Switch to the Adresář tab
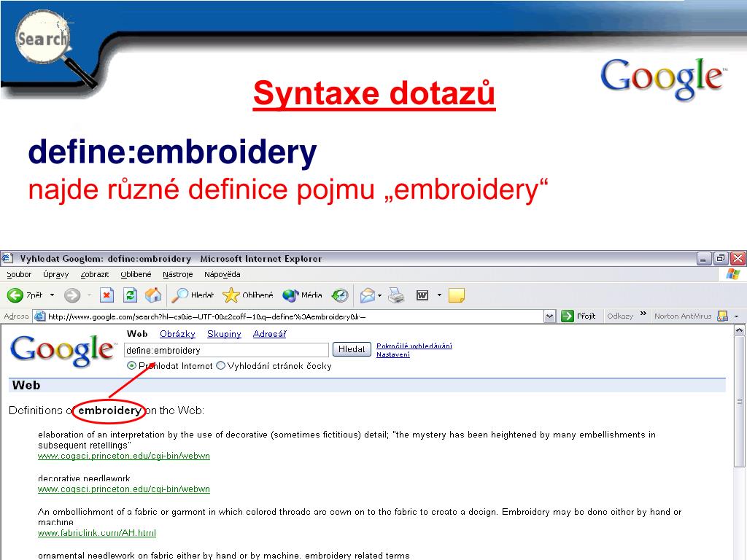Screen dimensions: 747x560 click(269, 334)
